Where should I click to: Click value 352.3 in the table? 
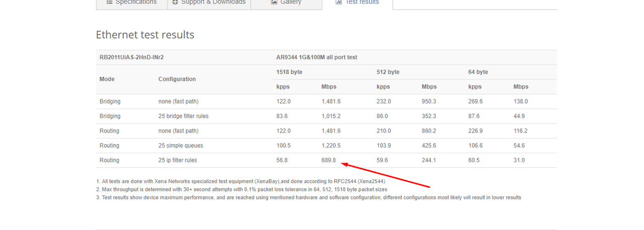click(429, 116)
